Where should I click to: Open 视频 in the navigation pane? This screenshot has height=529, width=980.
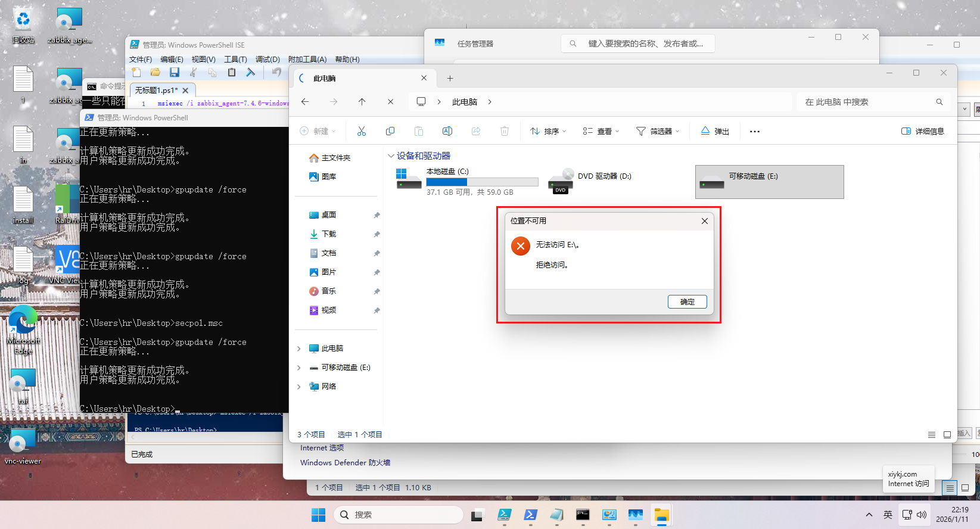(x=328, y=310)
